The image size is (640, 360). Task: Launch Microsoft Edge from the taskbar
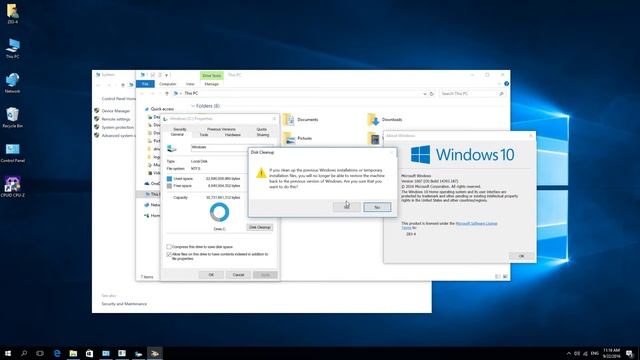(x=57, y=353)
